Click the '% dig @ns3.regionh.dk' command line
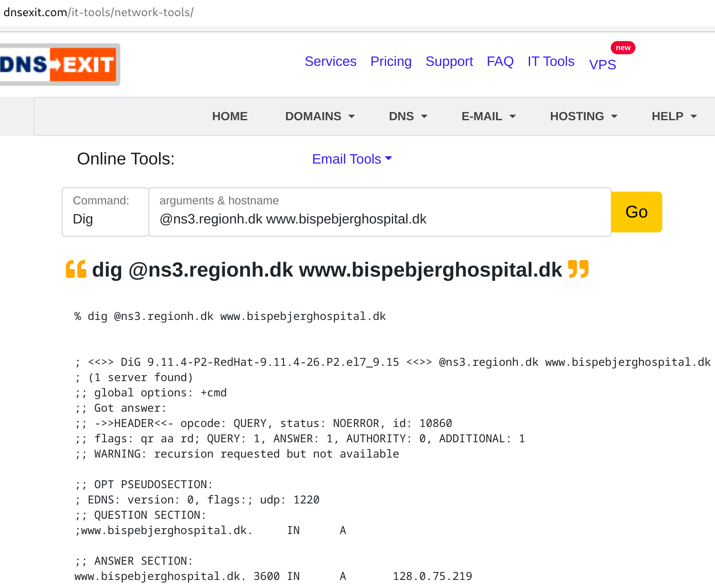Viewport: 715px width, 588px height. click(230, 317)
